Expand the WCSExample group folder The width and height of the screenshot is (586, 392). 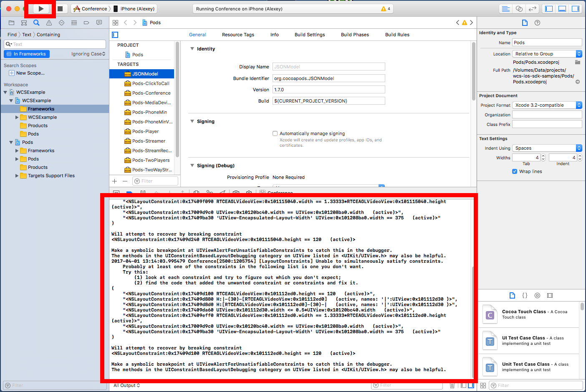(x=17, y=117)
